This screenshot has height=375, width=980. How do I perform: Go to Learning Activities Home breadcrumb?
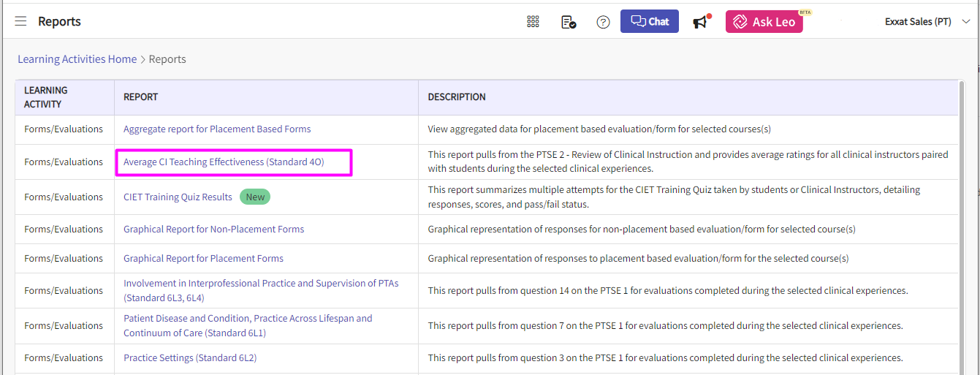click(x=77, y=59)
